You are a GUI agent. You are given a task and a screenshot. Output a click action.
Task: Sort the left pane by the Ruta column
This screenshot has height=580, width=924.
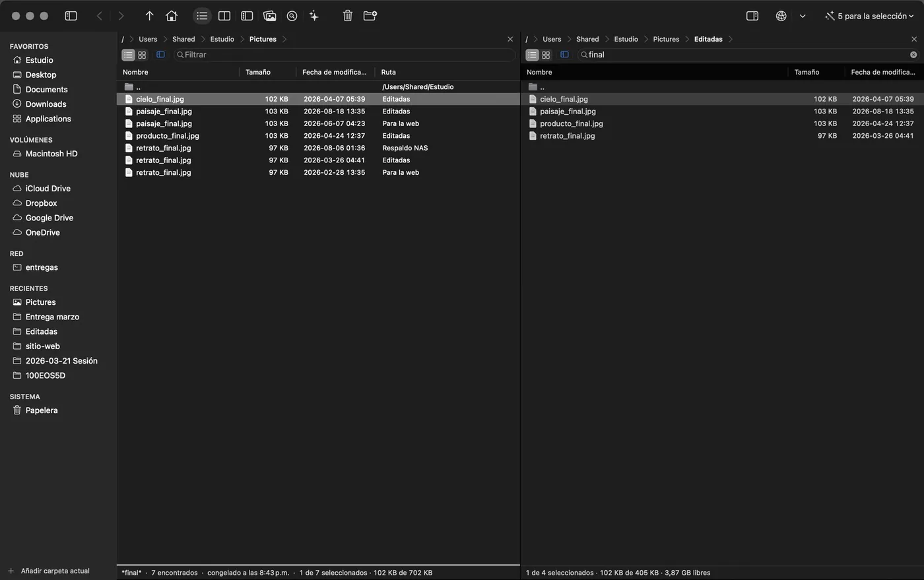click(x=447, y=72)
